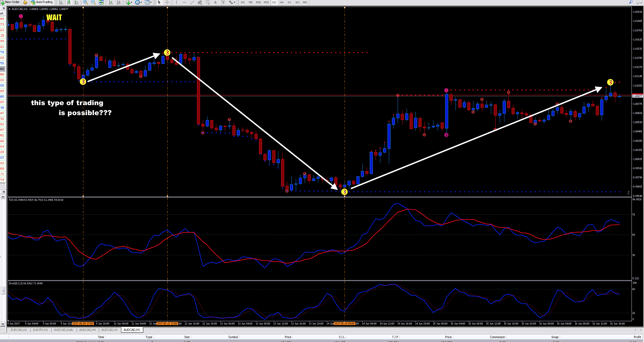Click the New Order button
This screenshot has width=644, height=342.
click(x=10, y=2)
